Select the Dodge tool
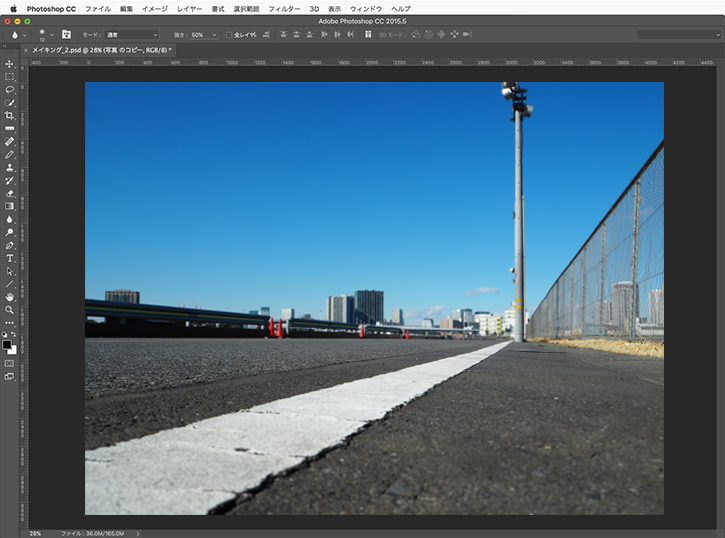Image resolution: width=725 pixels, height=538 pixels. click(x=9, y=232)
